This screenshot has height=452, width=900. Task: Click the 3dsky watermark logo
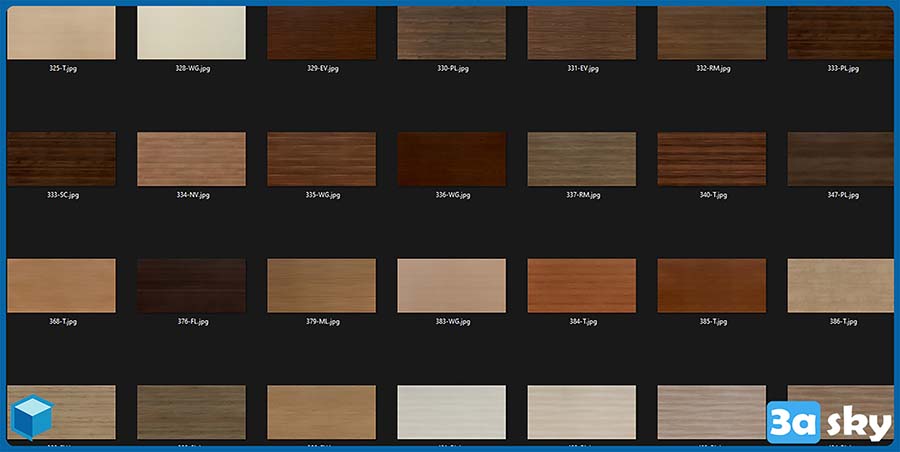coord(829,423)
